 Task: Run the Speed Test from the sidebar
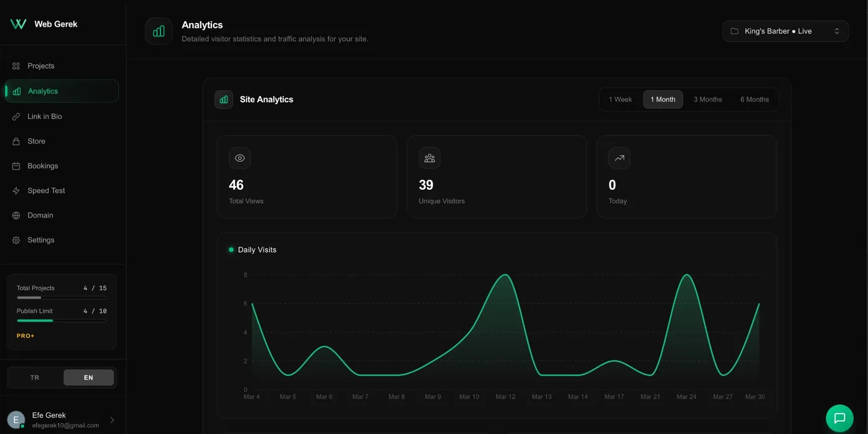[x=15, y=190]
